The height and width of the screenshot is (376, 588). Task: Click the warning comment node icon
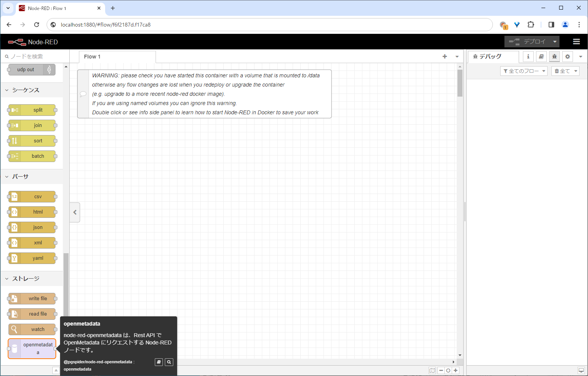[x=83, y=94]
